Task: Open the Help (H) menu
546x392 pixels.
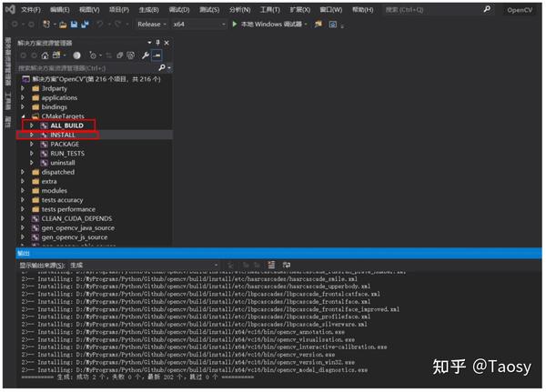Action: [x=362, y=9]
